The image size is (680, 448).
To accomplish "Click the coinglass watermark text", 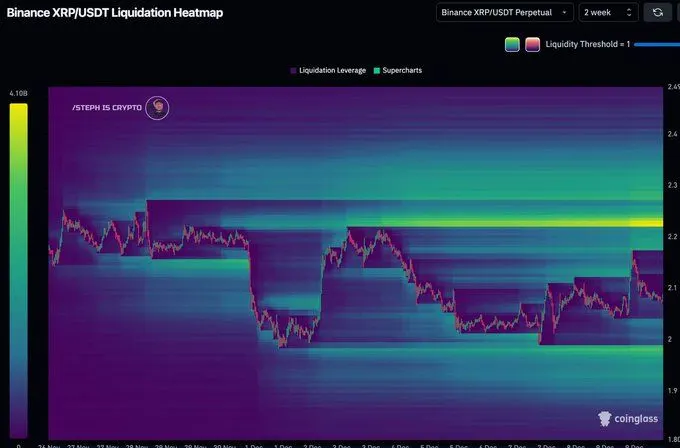I will click(640, 421).
